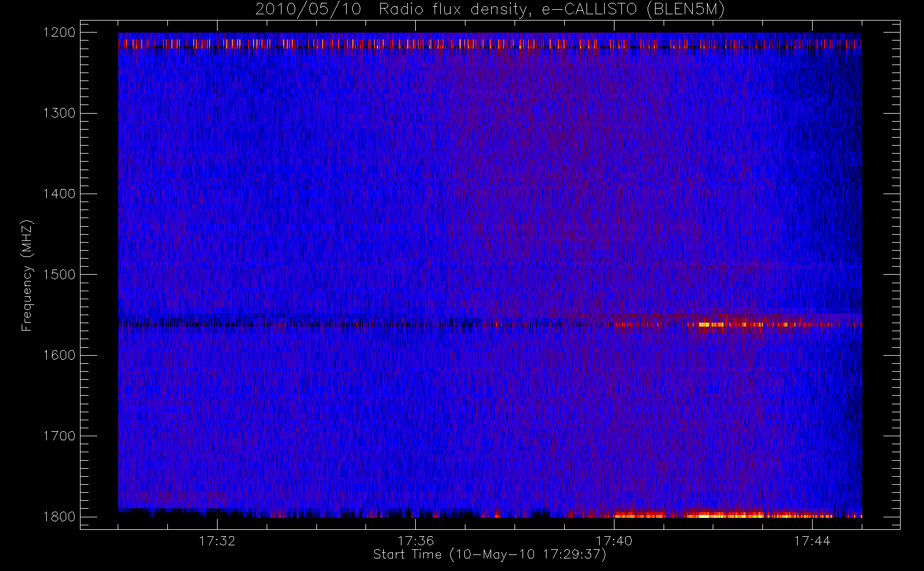Screen dimensions: 924x571
Task: Click the 'Frequency (MHz)' axis label
Action: pyautogui.click(x=26, y=275)
